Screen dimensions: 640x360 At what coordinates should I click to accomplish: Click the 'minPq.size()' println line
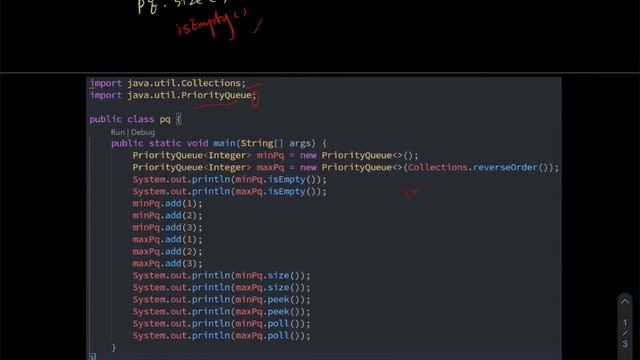[221, 276]
